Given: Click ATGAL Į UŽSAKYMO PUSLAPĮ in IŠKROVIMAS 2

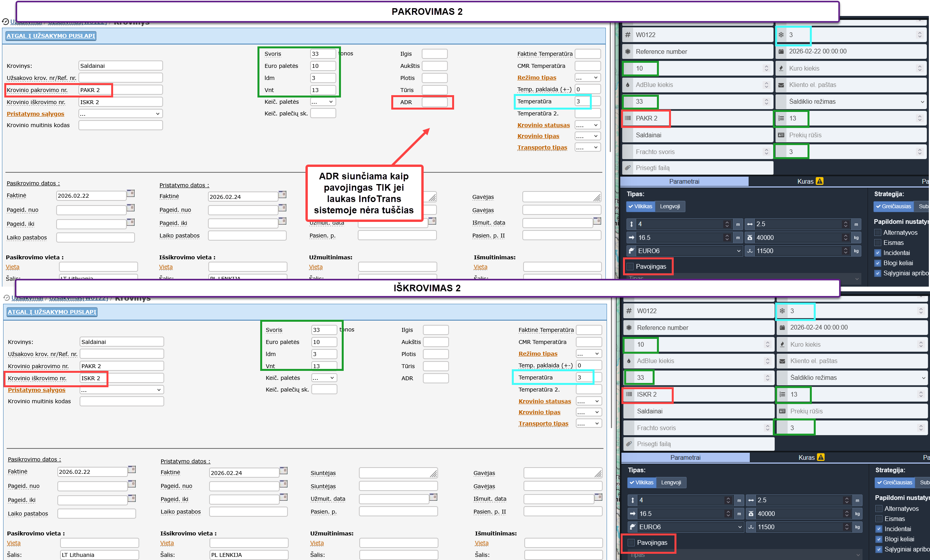Looking at the screenshot, I should click(52, 312).
